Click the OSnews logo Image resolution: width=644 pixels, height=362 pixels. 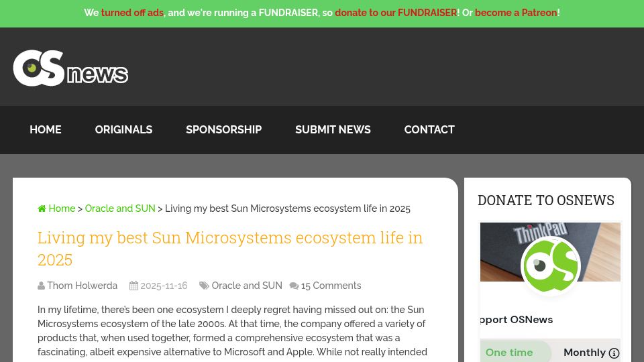coord(70,68)
